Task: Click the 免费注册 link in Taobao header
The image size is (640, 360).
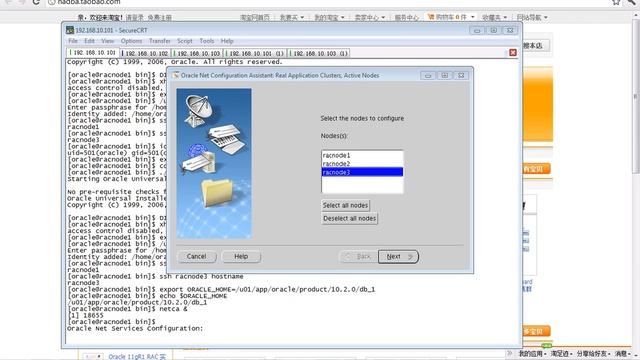Action: [159, 18]
